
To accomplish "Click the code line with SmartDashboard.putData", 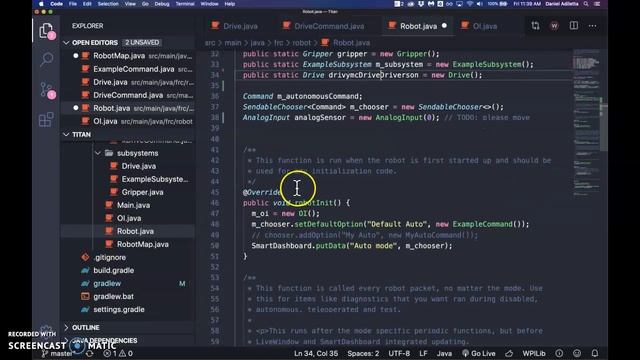I will 352,246.
